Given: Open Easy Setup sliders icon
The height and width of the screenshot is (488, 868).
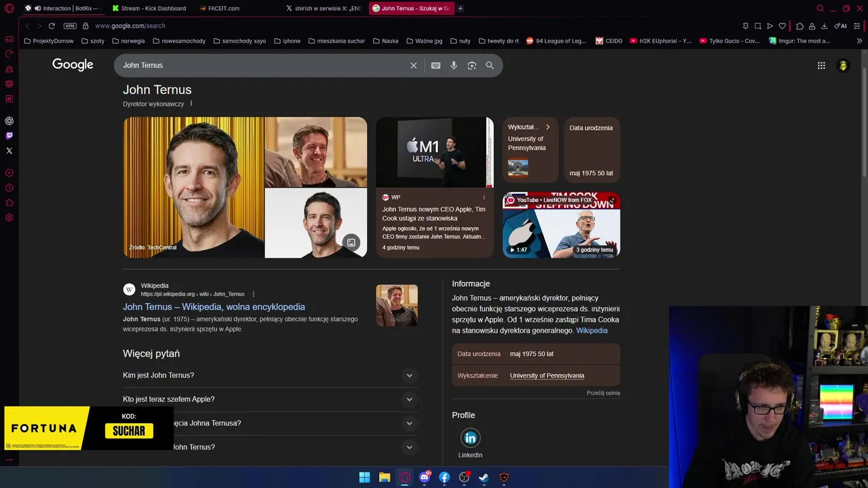Looking at the screenshot, I should (x=857, y=26).
